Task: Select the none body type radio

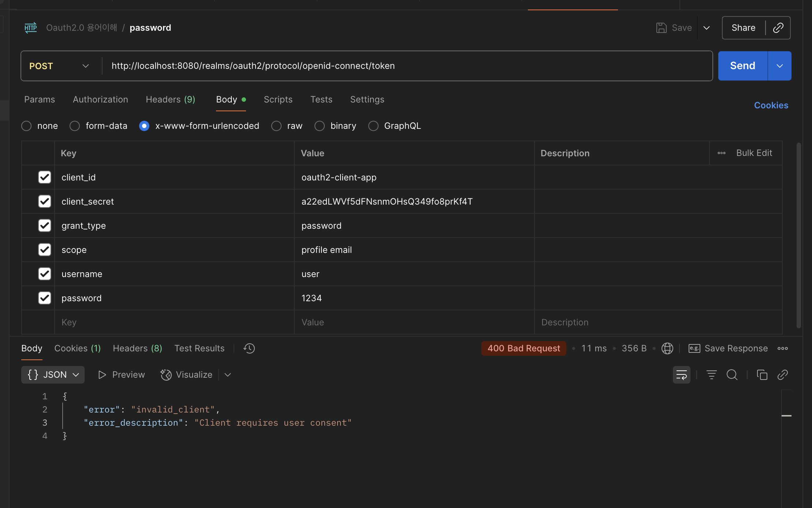Action: pos(26,126)
